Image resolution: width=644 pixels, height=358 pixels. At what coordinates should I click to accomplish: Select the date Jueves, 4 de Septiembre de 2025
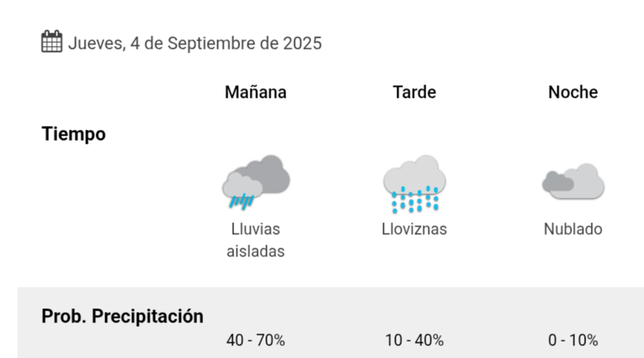[x=195, y=43]
